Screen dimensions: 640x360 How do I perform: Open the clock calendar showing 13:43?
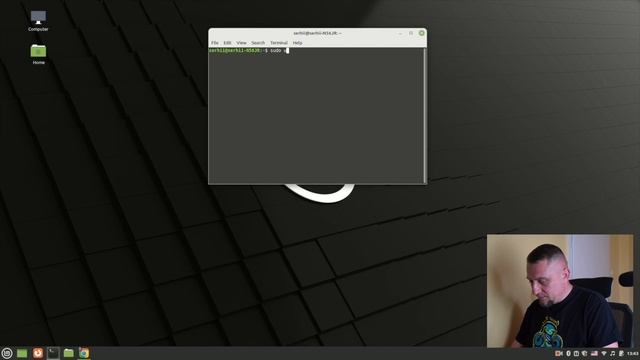tap(633, 353)
